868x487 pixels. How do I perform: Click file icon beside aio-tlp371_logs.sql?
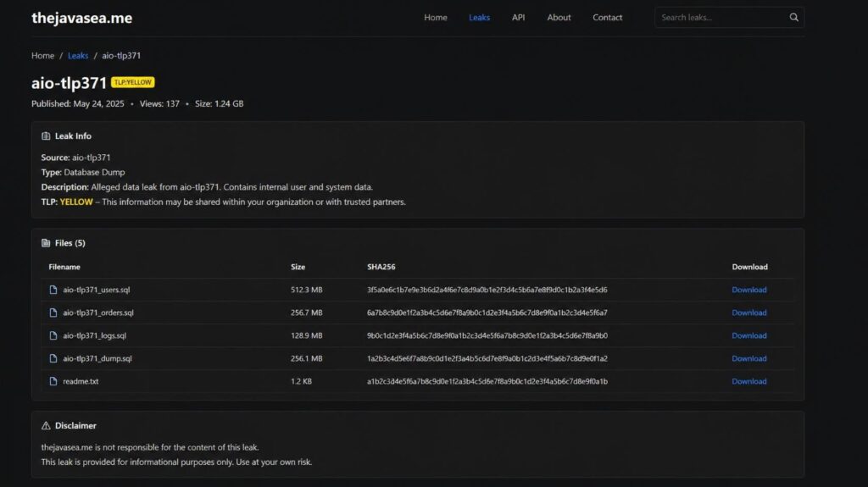point(53,335)
